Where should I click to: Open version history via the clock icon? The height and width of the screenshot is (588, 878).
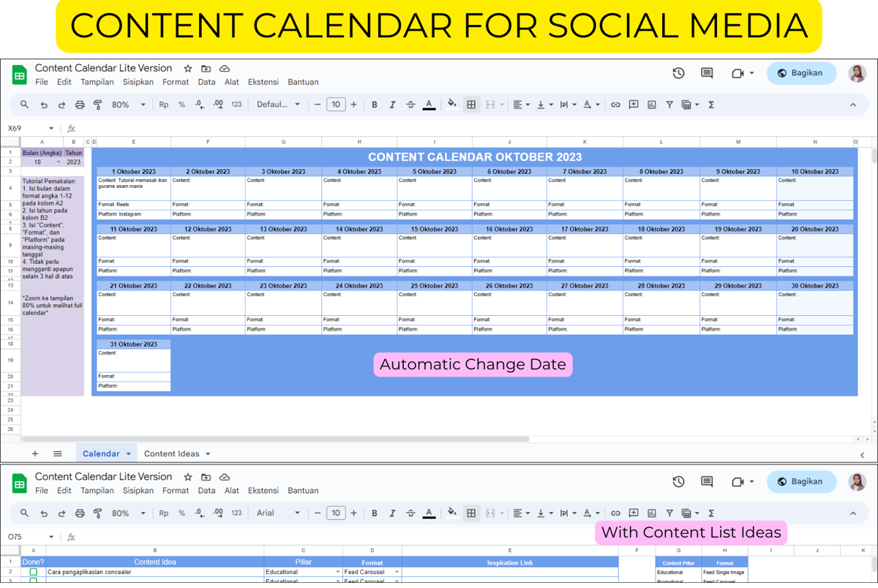(678, 73)
